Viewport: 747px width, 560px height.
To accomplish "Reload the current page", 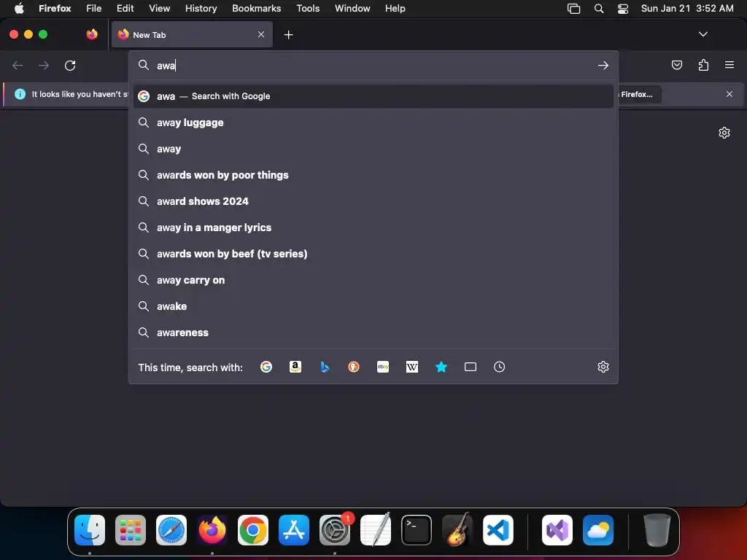I will pos(70,65).
